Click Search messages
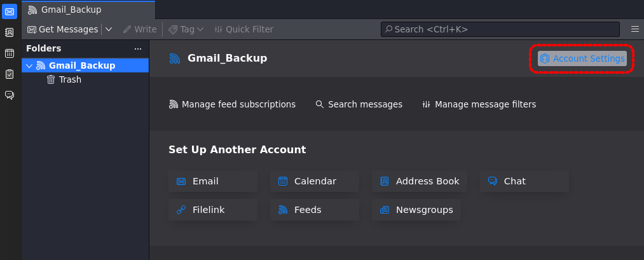 click(359, 104)
